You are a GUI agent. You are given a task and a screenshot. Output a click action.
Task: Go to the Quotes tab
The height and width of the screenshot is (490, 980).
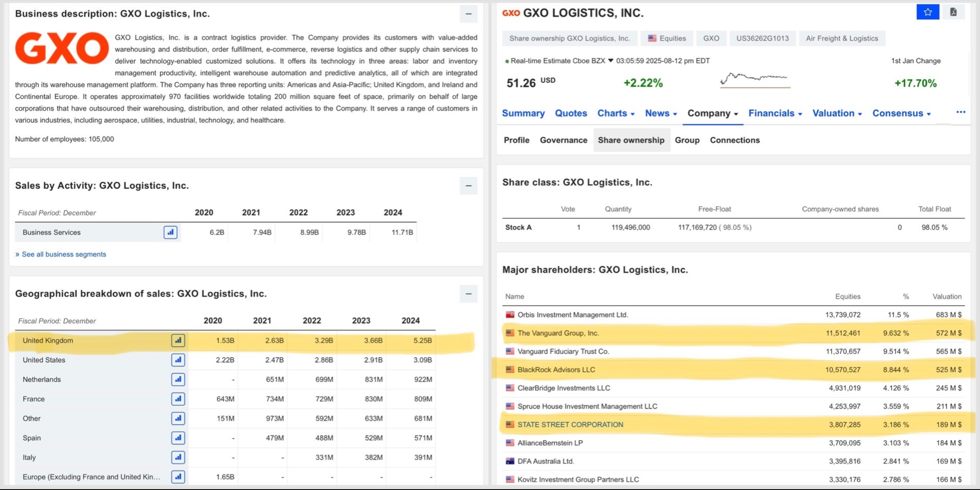pos(571,113)
